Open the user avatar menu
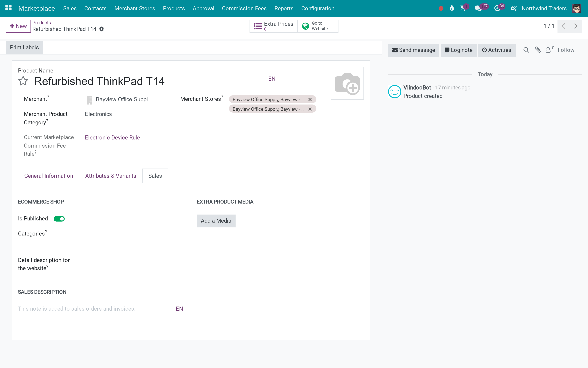Screen dimensions: 588x368 point(576,8)
